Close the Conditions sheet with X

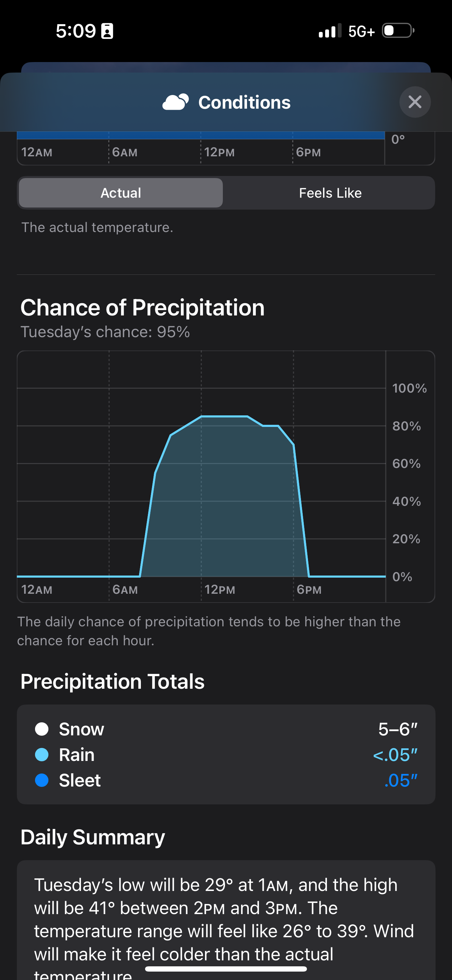click(415, 102)
